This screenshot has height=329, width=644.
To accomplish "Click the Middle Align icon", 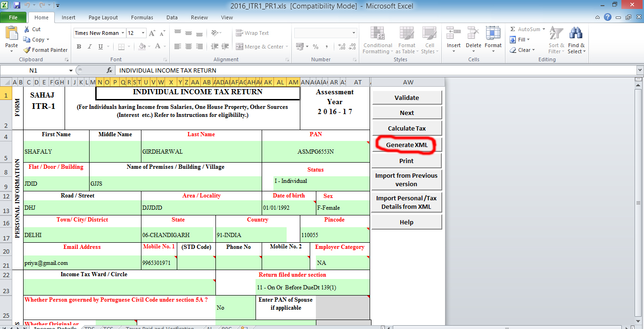I will pyautogui.click(x=189, y=33).
